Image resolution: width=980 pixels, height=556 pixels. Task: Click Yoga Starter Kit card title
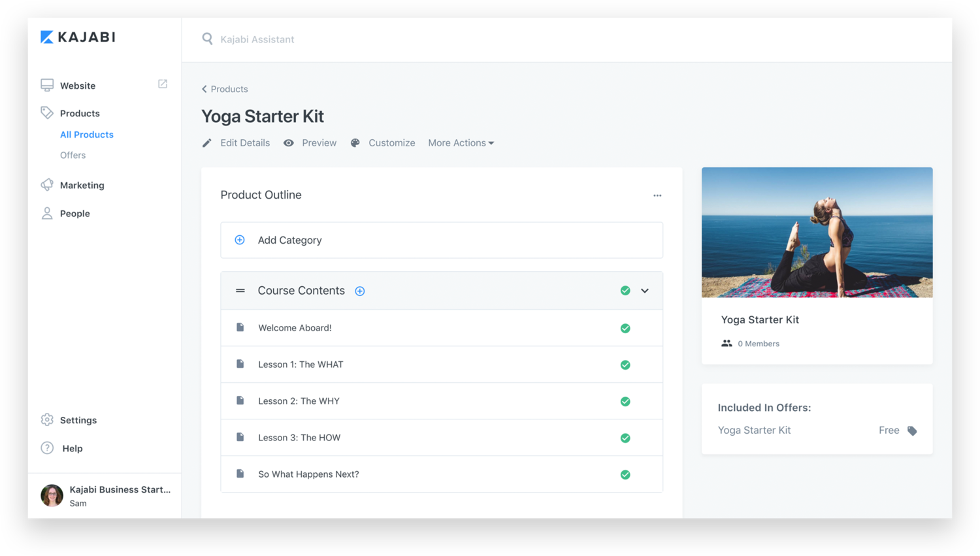[760, 319]
